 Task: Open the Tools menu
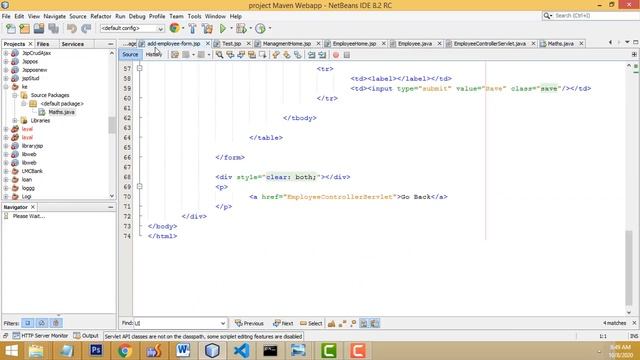[x=194, y=16]
